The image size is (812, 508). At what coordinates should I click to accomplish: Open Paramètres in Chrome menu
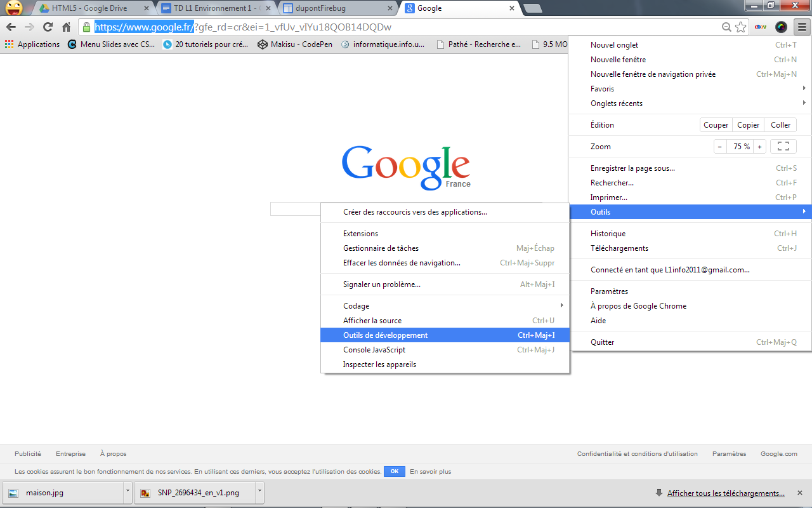coord(691,291)
